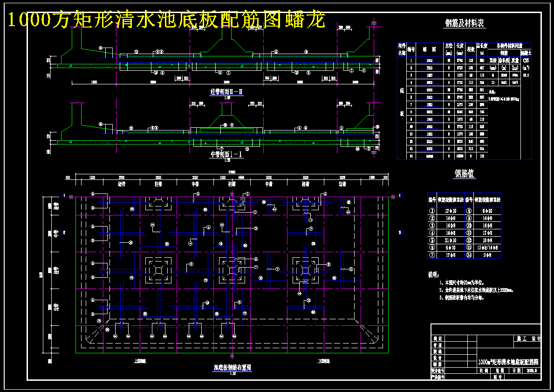Image resolution: width=554 pixels, height=392 pixels.
Task: Click title block drawing name '1000m³矩形清水池底板配筋图'
Action: [x=508, y=362]
